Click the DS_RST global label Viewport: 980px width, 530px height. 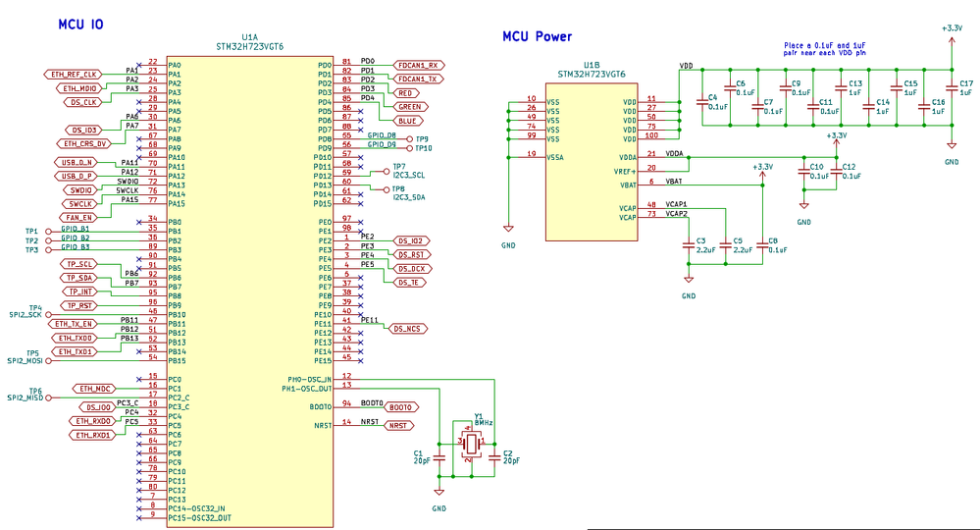(411, 254)
